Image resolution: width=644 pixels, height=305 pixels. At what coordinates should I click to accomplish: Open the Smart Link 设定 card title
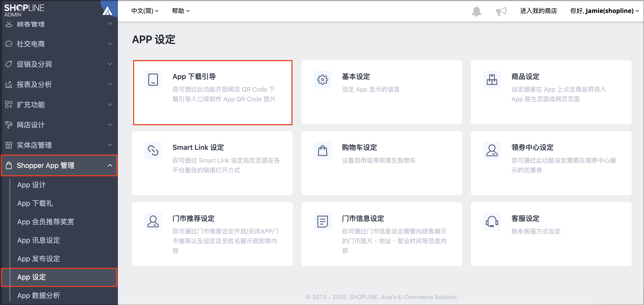click(x=198, y=148)
